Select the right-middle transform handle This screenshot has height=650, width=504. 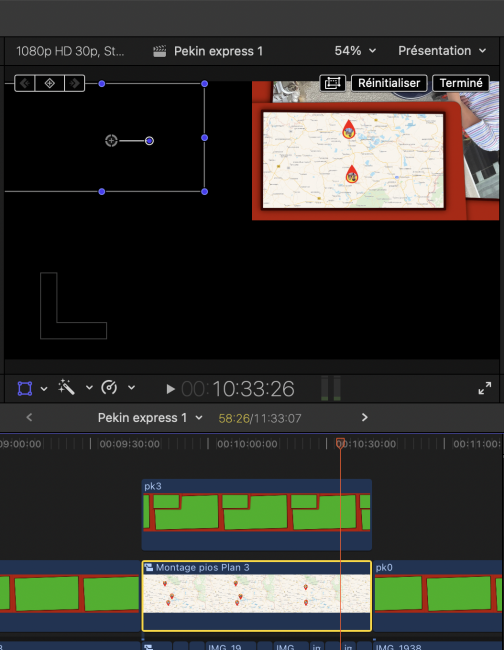[204, 138]
